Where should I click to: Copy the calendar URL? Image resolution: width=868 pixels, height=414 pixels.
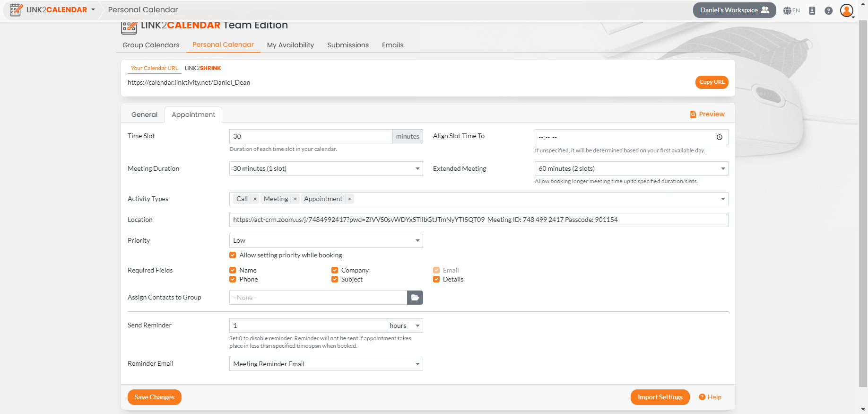click(712, 82)
